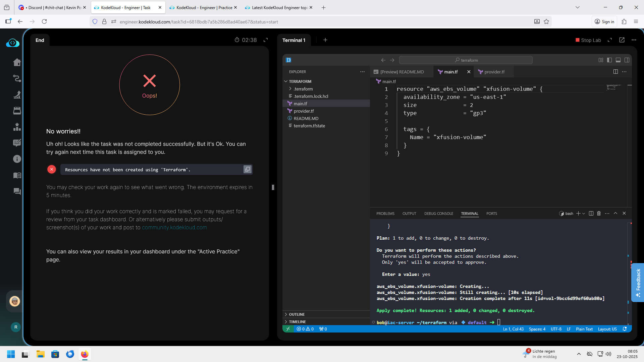Toggle the bottom panel visibility
Image resolution: width=644 pixels, height=362 pixels.
[x=618, y=60]
